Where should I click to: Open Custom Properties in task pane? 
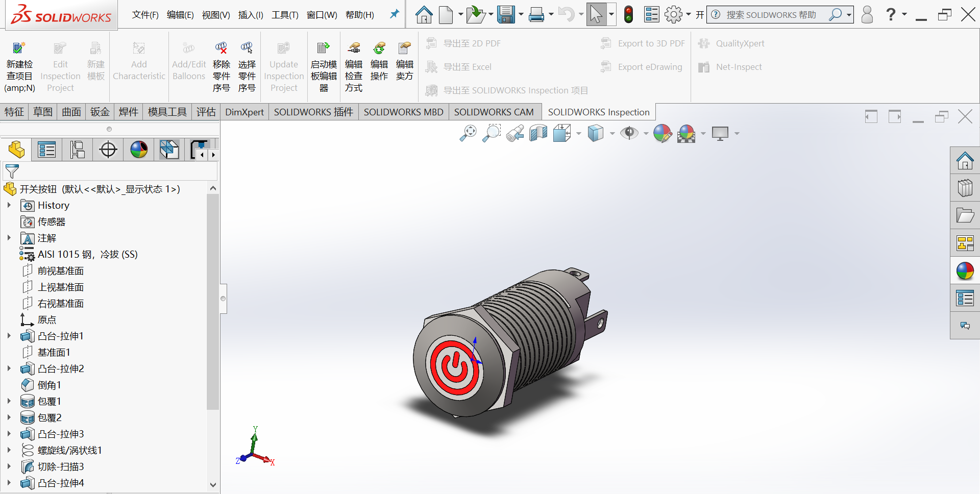pos(965,299)
